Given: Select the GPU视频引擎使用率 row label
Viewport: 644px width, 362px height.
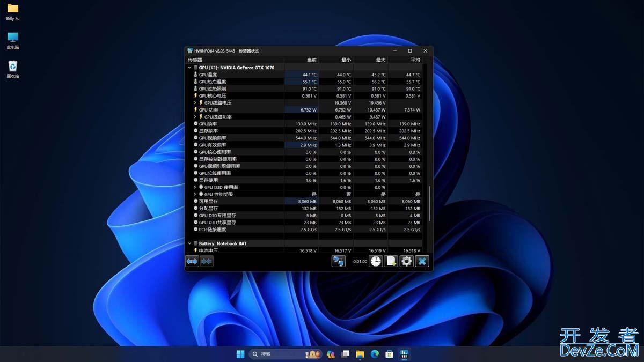Looking at the screenshot, I should tap(220, 166).
